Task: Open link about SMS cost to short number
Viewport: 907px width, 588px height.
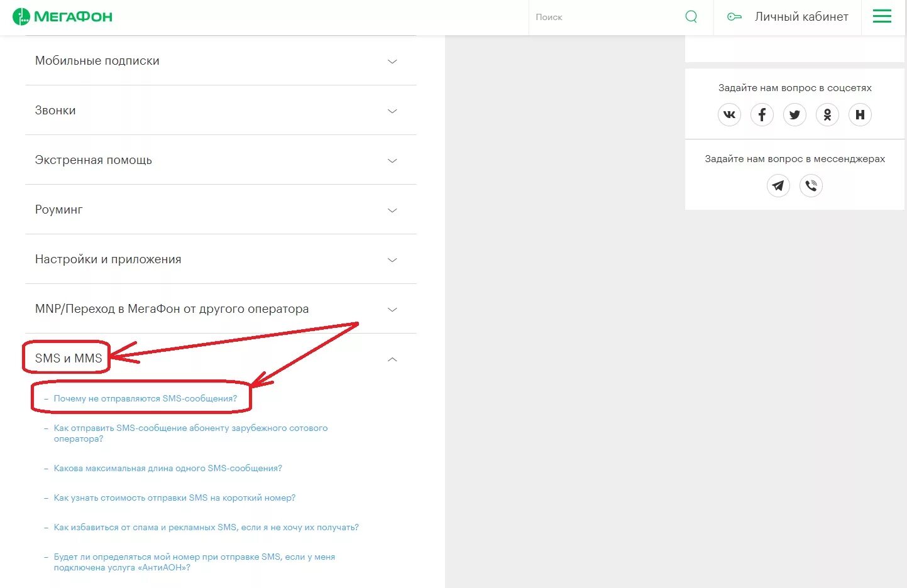Action: [x=175, y=498]
